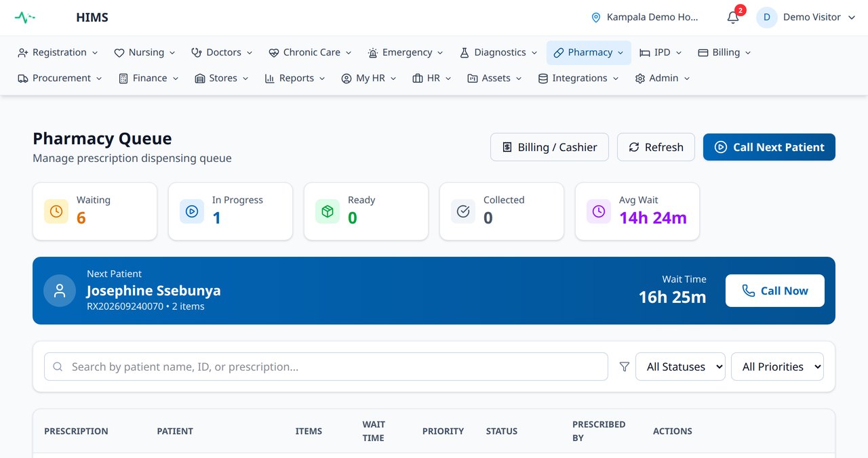The width and height of the screenshot is (868, 458).
Task: Expand the Pharmacy menu
Action: pos(589,52)
